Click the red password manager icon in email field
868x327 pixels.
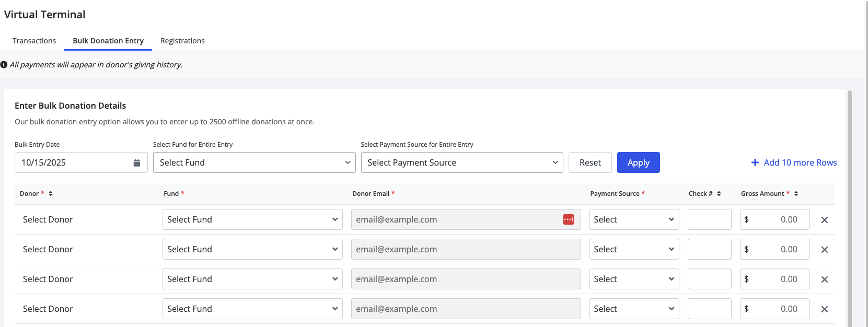click(x=569, y=219)
